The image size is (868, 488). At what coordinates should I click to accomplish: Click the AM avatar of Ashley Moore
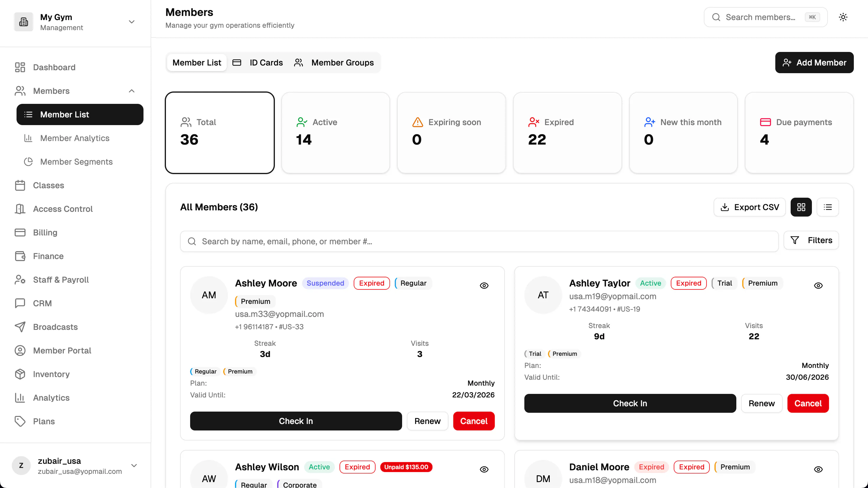pos(209,295)
